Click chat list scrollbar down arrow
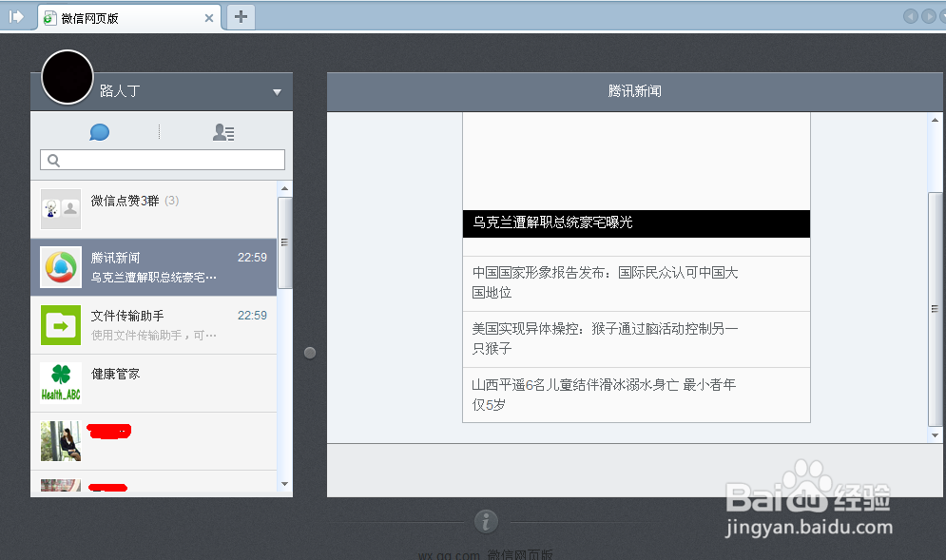The width and height of the screenshot is (946, 560). pyautogui.click(x=285, y=483)
